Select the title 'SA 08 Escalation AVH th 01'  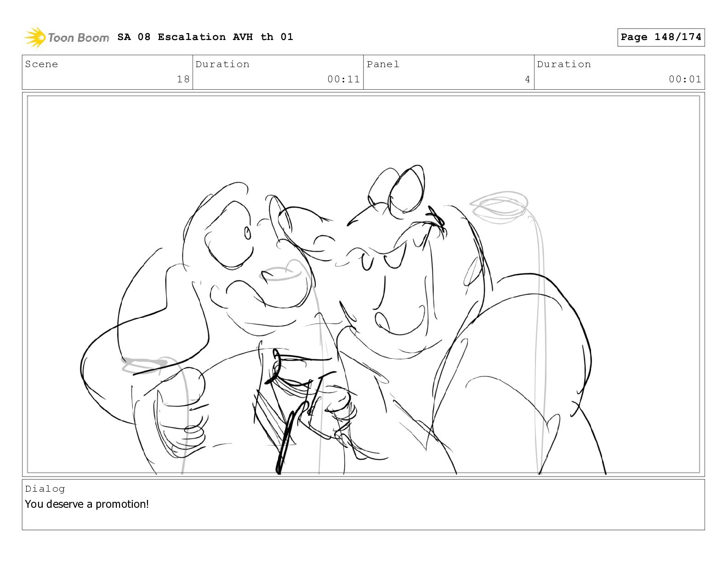pos(205,37)
